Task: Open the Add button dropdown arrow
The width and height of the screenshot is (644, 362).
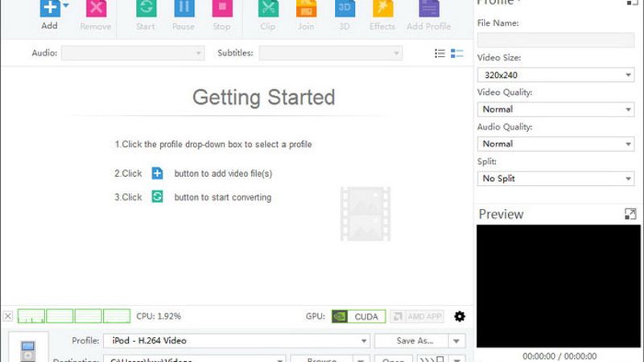Action: 66,6
